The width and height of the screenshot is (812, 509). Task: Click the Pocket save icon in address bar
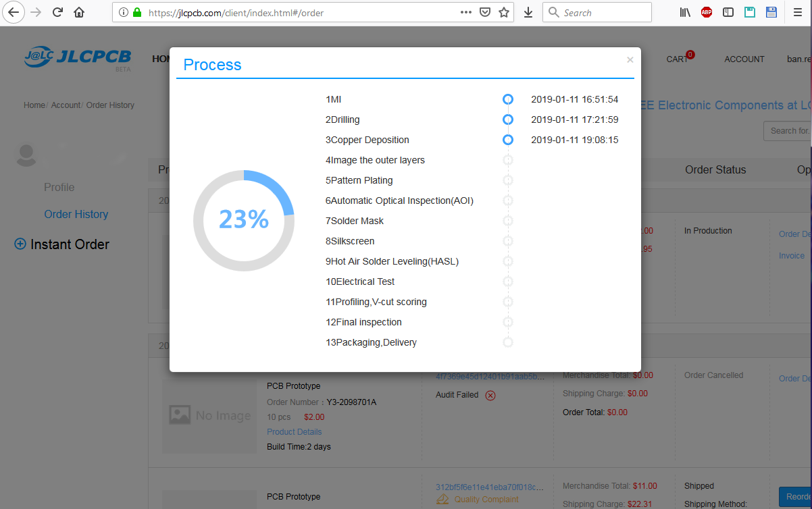[x=485, y=12]
